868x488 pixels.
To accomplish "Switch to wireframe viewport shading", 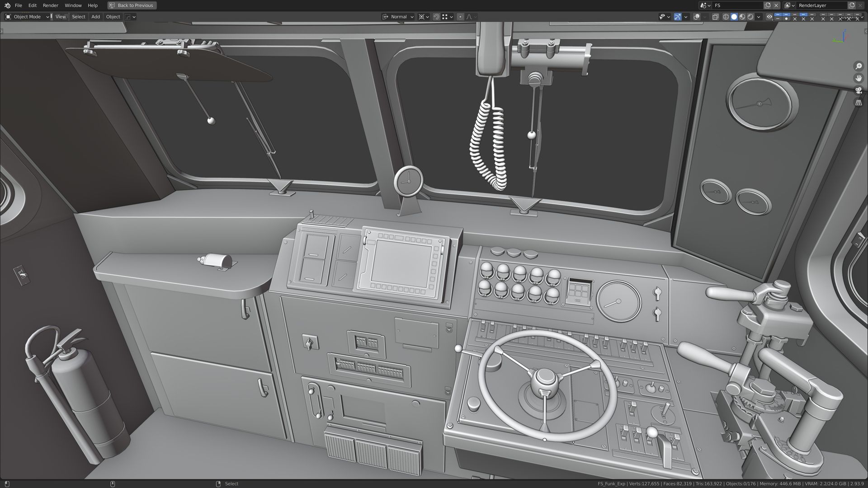I will tap(726, 17).
